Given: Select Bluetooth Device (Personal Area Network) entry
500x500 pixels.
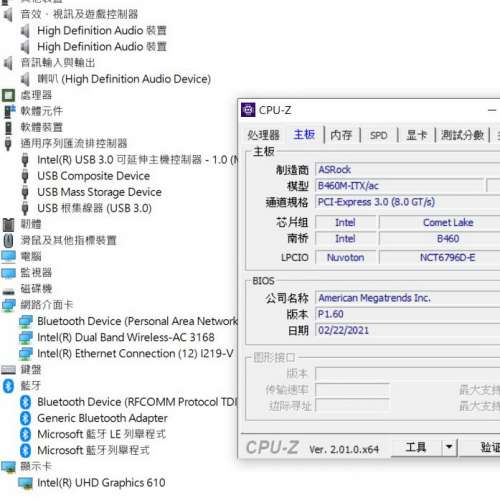Looking at the screenshot, I should (x=137, y=321).
